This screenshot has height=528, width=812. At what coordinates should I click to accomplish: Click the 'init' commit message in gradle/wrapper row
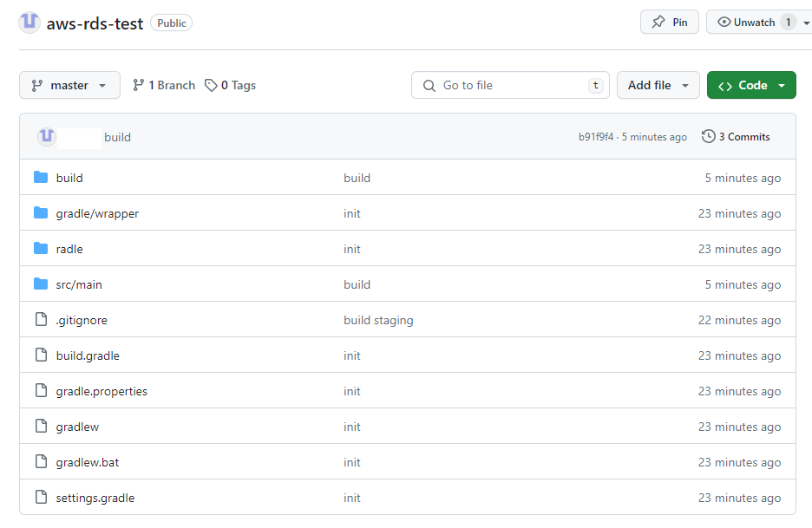[x=351, y=214]
